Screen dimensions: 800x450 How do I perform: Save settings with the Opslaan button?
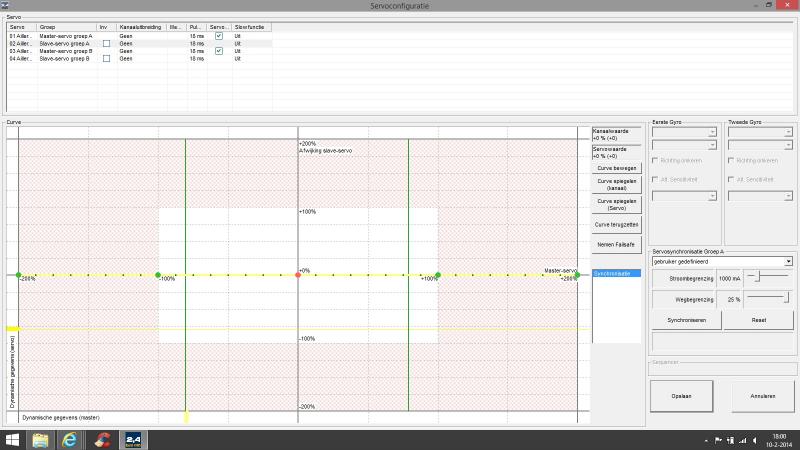pyautogui.click(x=681, y=396)
